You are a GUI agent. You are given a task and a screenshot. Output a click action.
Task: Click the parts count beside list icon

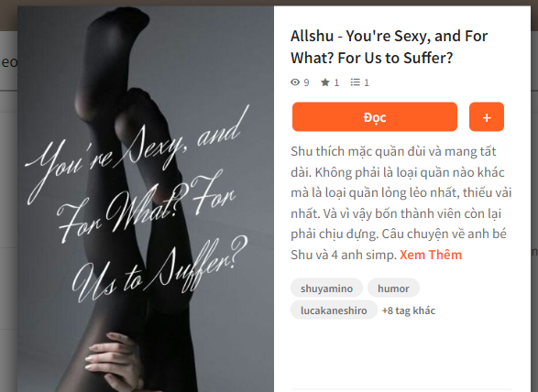tap(367, 82)
